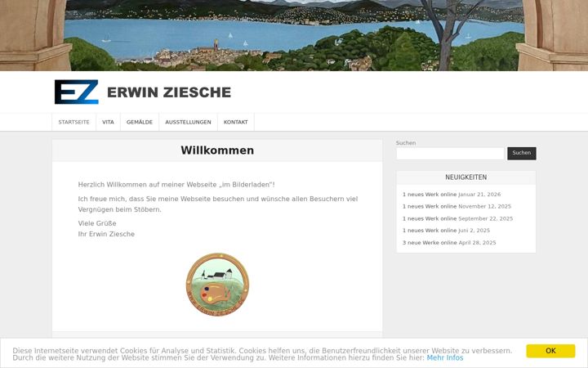Open the Gemälde menu item
The height and width of the screenshot is (368, 588).
point(140,122)
